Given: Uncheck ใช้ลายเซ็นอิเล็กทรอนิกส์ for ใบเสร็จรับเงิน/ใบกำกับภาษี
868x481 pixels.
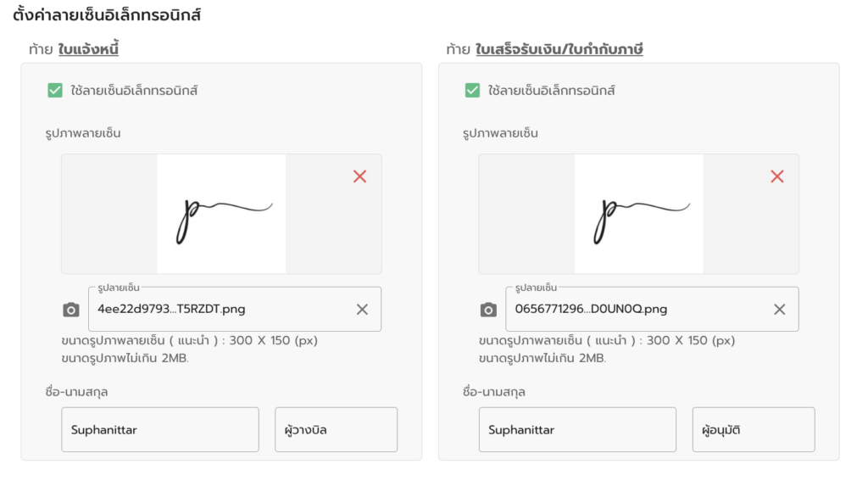Looking at the screenshot, I should 472,90.
